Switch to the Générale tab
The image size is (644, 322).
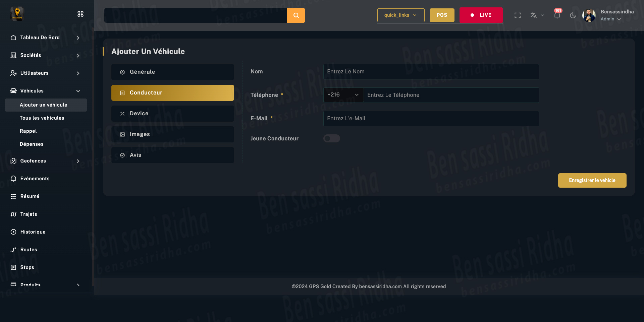(172, 72)
